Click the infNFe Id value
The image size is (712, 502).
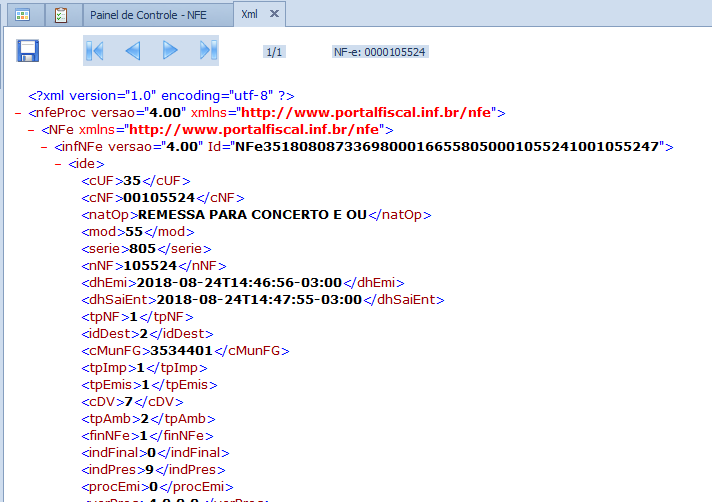[x=447, y=147]
